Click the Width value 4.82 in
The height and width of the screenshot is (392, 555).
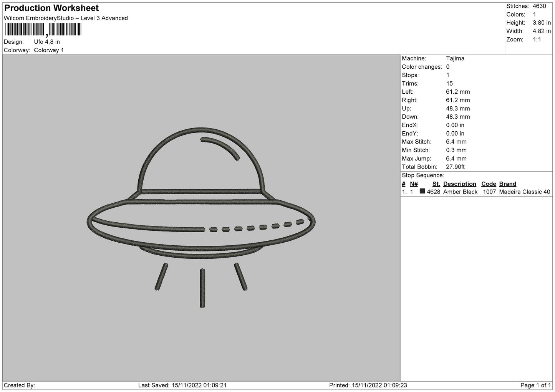(542, 31)
